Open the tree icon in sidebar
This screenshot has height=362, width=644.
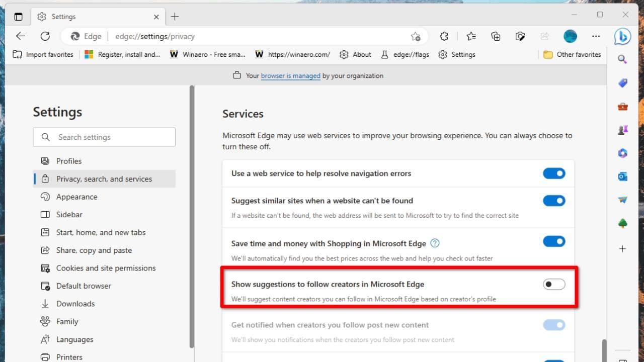(622, 223)
